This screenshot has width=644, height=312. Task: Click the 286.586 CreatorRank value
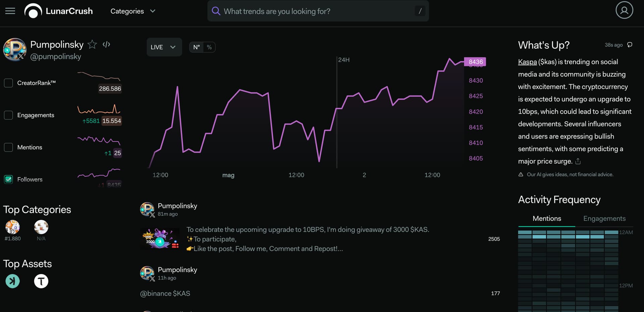[110, 89]
